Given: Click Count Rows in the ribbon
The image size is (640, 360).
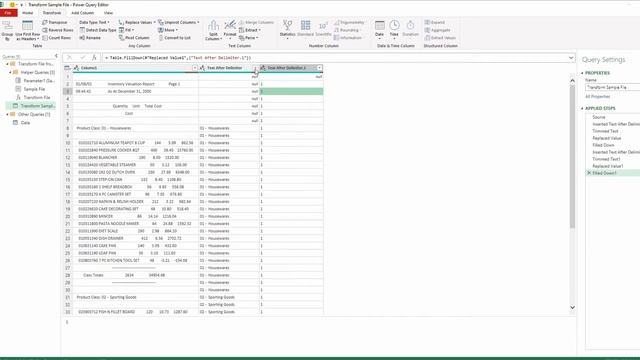Looking at the screenshot, I should [57, 38].
